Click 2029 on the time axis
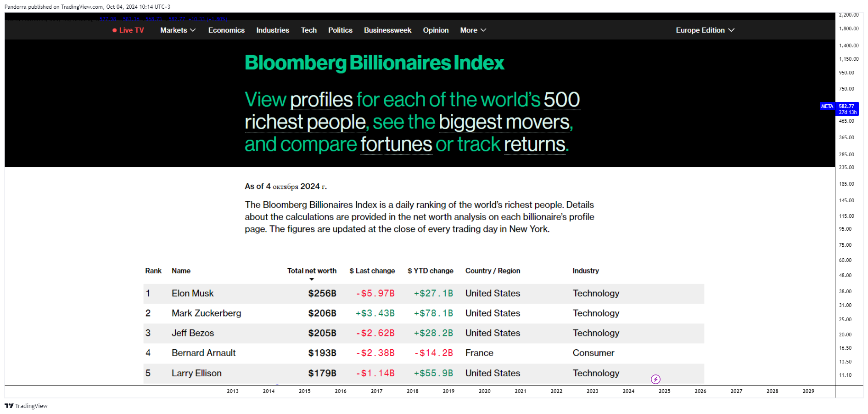The image size is (868, 414). coord(808,391)
